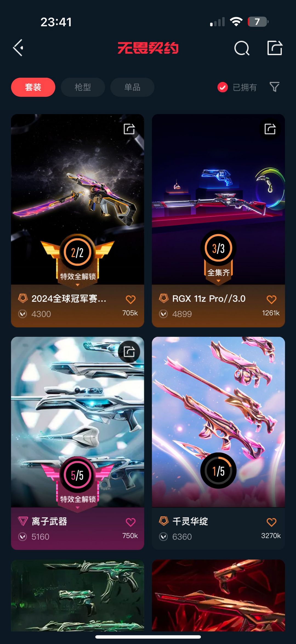
Task: Expand the 特效全解锁 badge on 2/2 card
Action: [x=78, y=277]
